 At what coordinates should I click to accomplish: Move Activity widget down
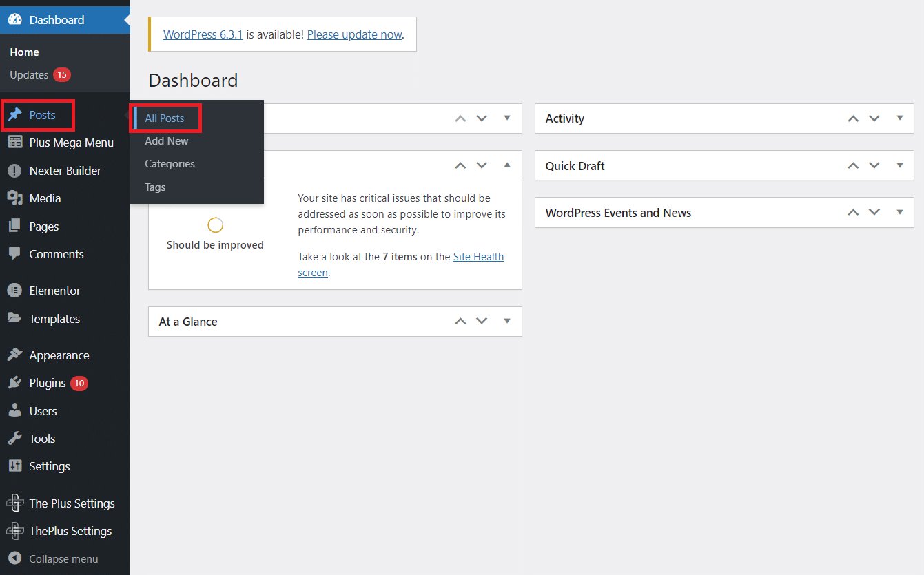click(874, 118)
